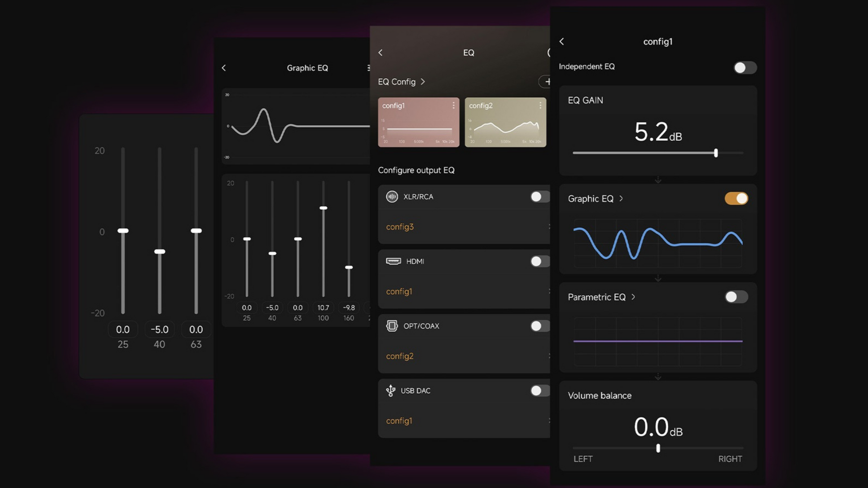Click the Parametric EQ purple line preview
This screenshot has width=868, height=488.
pos(658,341)
